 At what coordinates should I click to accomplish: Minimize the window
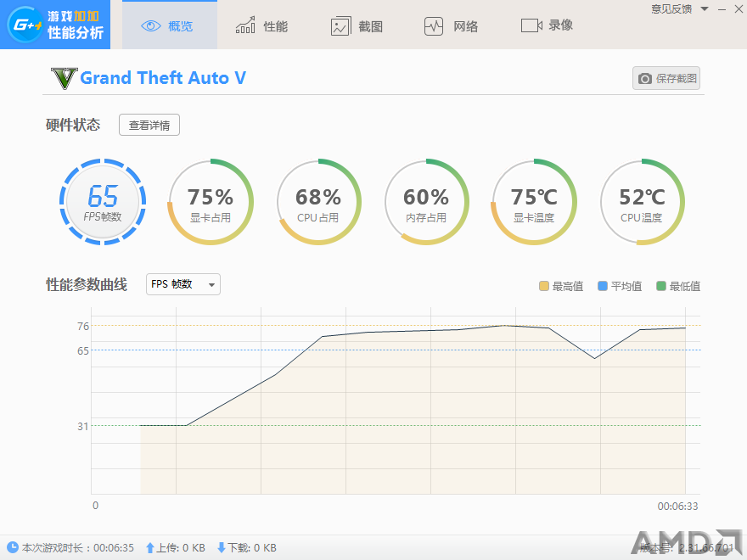point(722,9)
